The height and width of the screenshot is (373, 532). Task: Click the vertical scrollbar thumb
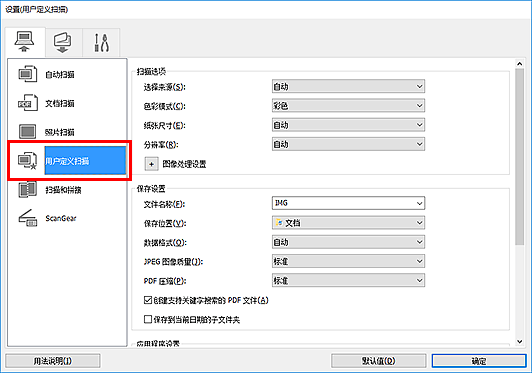(519, 156)
